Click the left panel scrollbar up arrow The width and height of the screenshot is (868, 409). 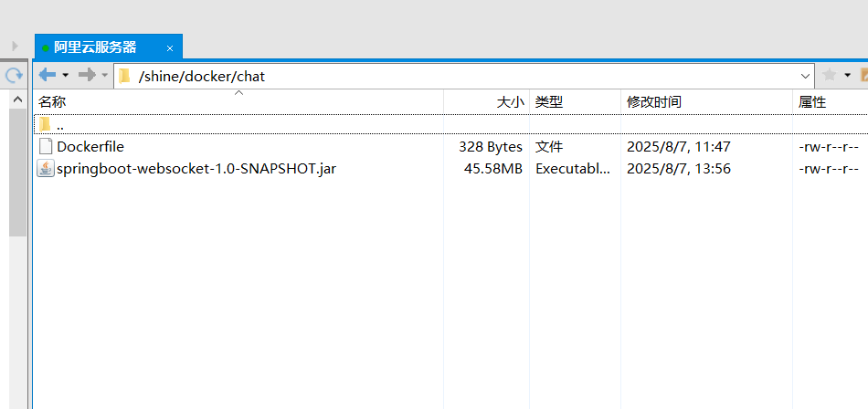coord(17,97)
